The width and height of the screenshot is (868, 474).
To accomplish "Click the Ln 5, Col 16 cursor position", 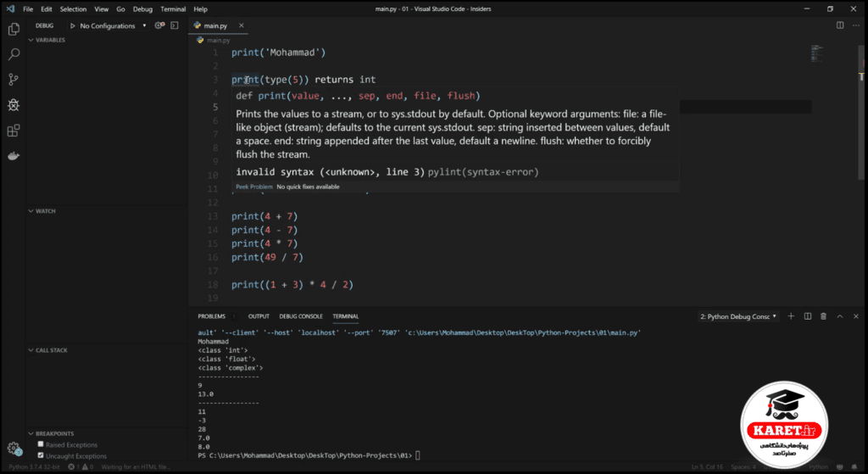I will tap(707, 467).
